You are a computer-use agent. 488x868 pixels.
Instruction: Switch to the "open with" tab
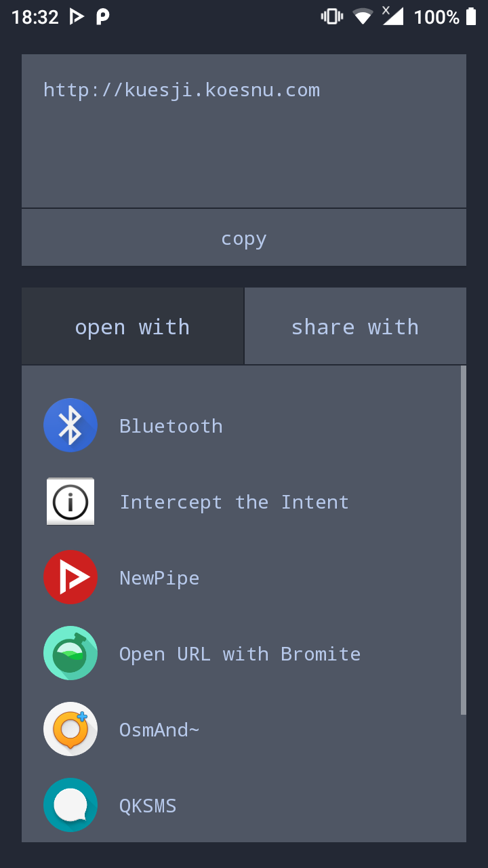(x=132, y=327)
